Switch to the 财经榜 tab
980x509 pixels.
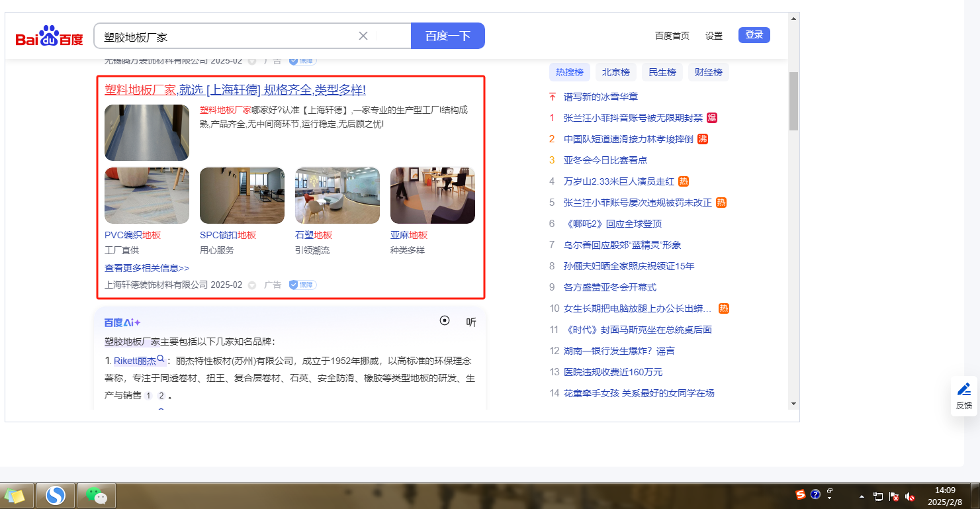pos(709,72)
